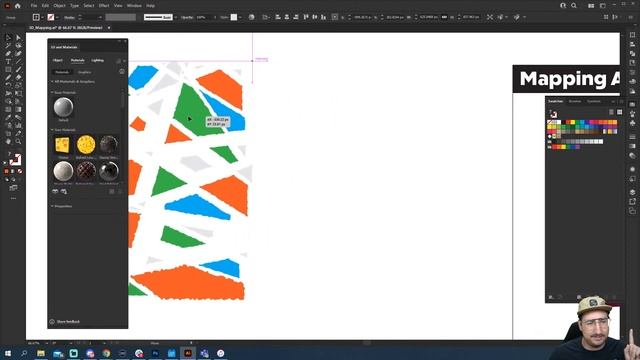Image resolution: width=640 pixels, height=360 pixels.
Task: Open the Edit Toolbar three dots
Action: coord(13,198)
